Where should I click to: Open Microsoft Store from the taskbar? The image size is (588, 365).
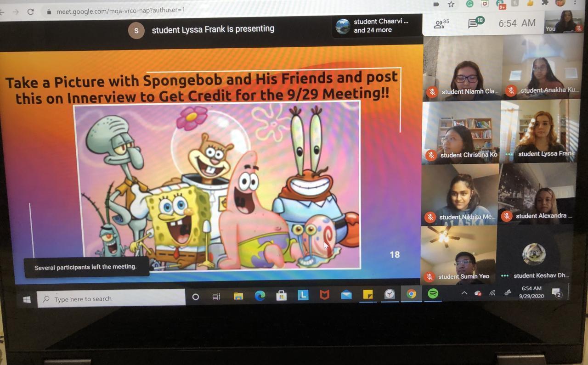pyautogui.click(x=282, y=296)
